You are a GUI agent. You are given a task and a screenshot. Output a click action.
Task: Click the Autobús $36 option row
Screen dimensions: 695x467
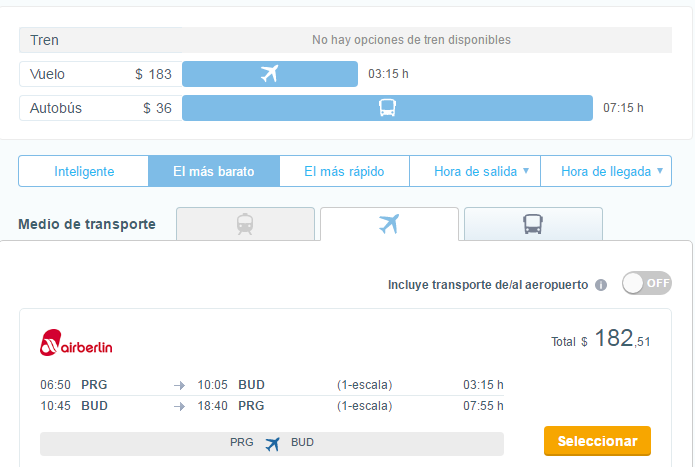(100, 108)
